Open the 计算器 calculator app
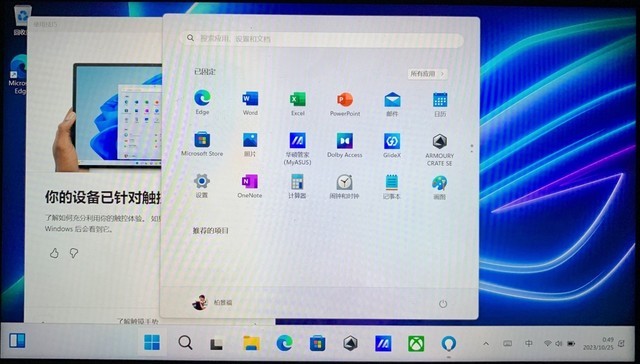The width and height of the screenshot is (640, 364). 297,186
